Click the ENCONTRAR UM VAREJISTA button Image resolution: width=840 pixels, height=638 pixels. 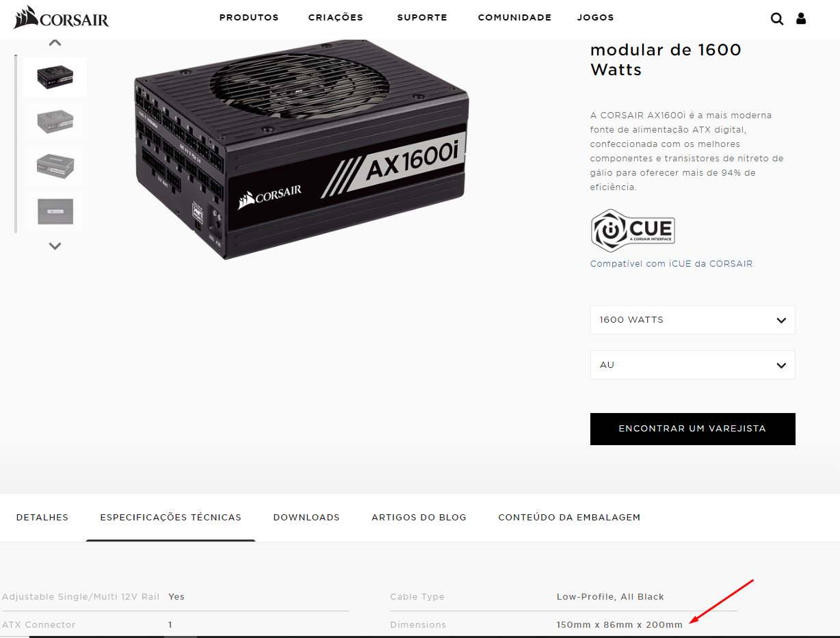692,429
